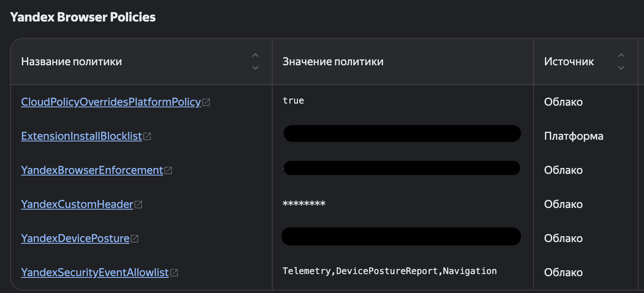
Task: Open ExtensionInstallBlocklist policy link
Action: pos(81,136)
